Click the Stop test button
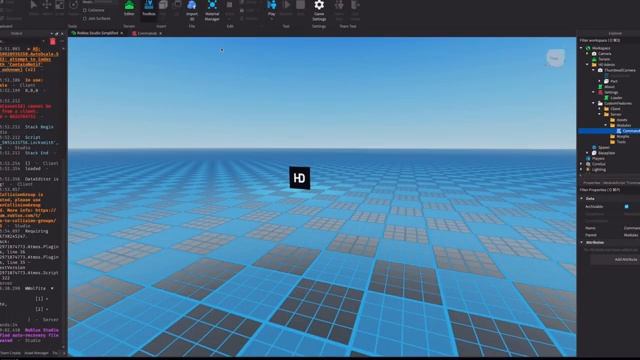 tap(300, 8)
